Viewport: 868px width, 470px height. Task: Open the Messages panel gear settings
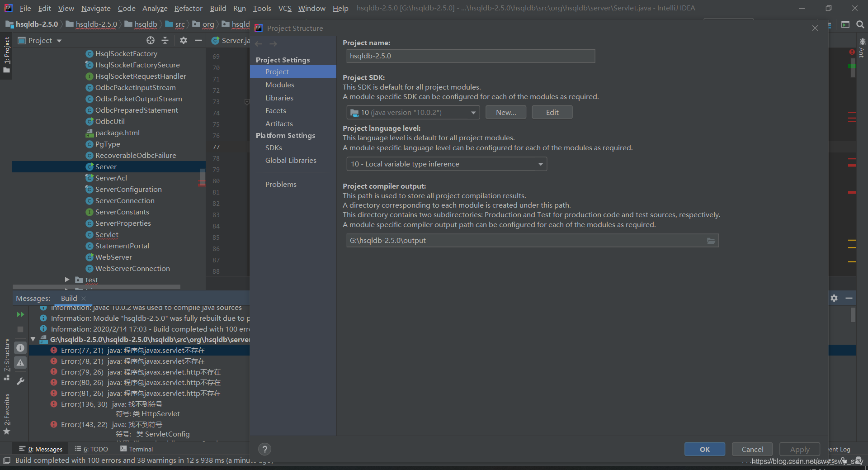[834, 298]
